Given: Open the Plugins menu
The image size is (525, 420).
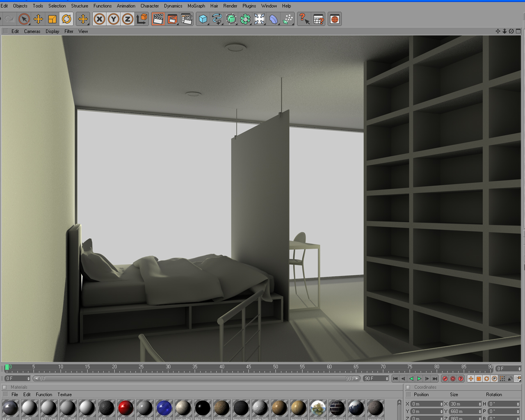Looking at the screenshot, I should click(x=249, y=6).
